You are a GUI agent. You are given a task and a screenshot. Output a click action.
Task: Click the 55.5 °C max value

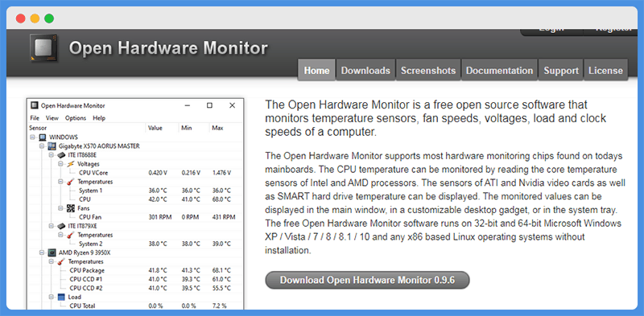click(221, 288)
